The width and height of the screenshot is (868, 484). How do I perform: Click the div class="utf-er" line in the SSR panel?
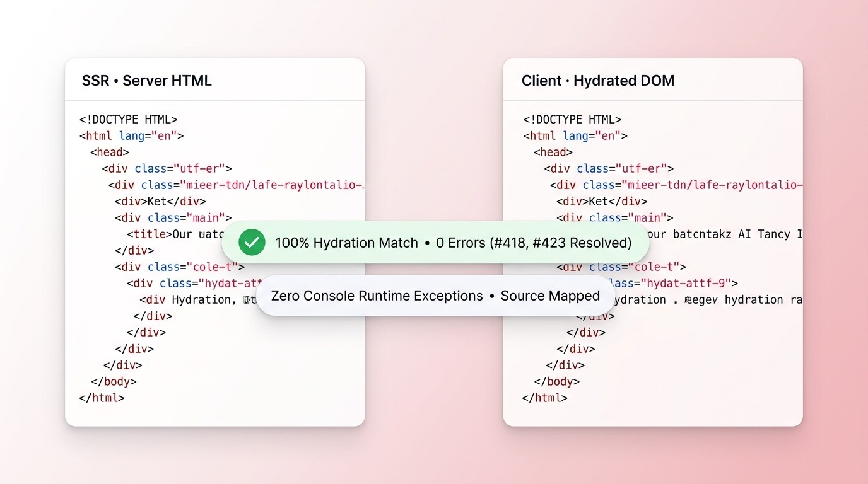click(x=167, y=168)
